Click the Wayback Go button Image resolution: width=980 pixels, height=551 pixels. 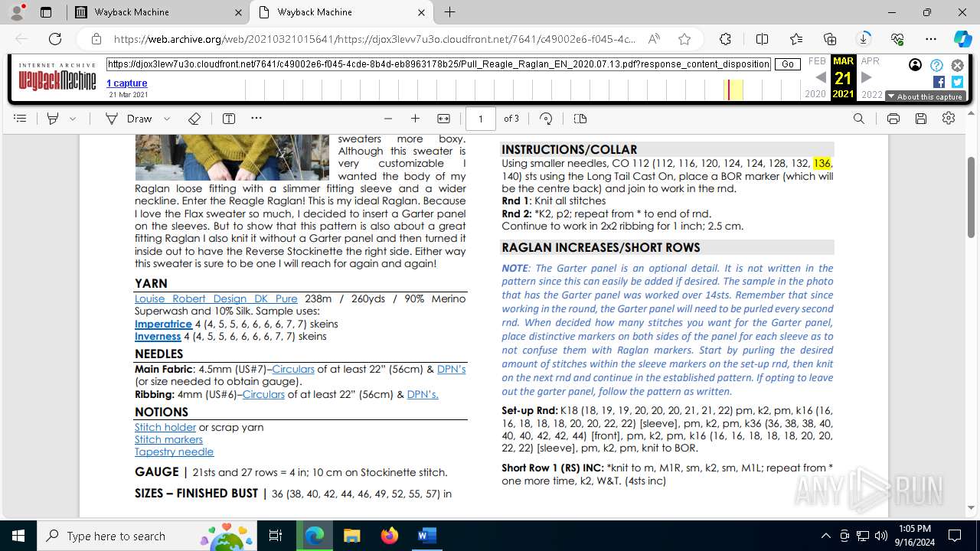click(x=788, y=64)
